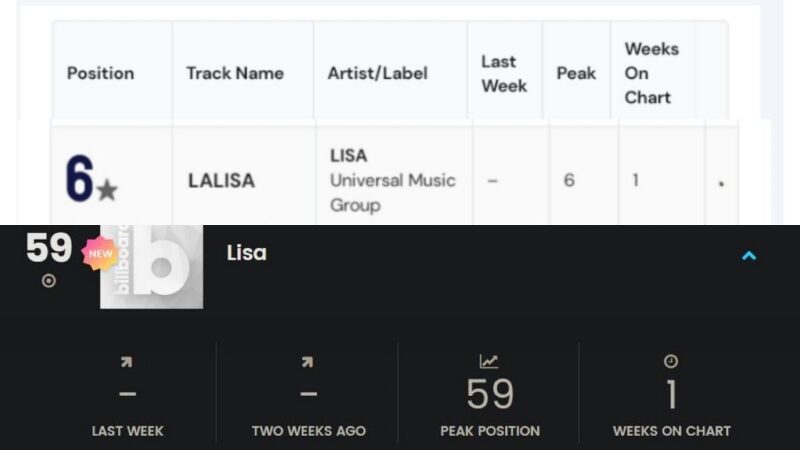Open the Lisa artist title in Billboard row
Screen dimensions: 800x450
click(246, 253)
